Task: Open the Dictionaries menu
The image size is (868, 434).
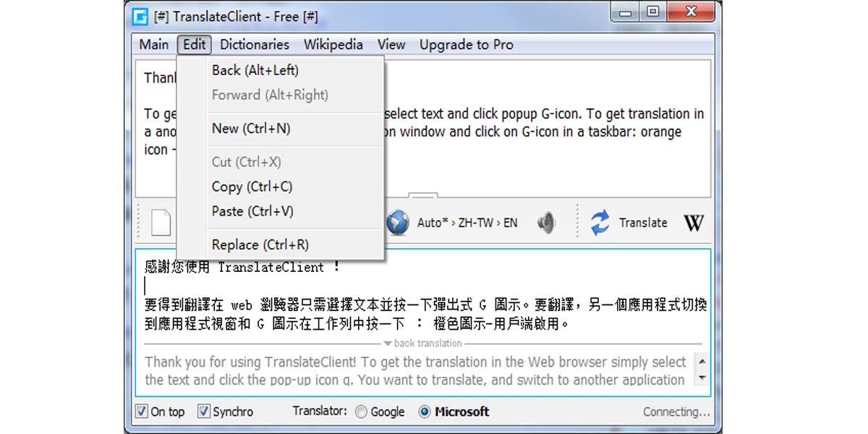Action: (255, 45)
